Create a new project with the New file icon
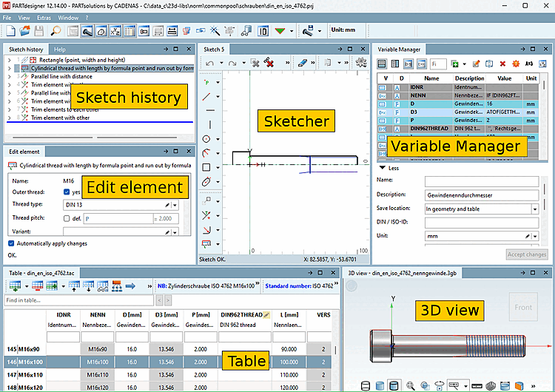Screen dimensions: 555x392 (x=10, y=31)
